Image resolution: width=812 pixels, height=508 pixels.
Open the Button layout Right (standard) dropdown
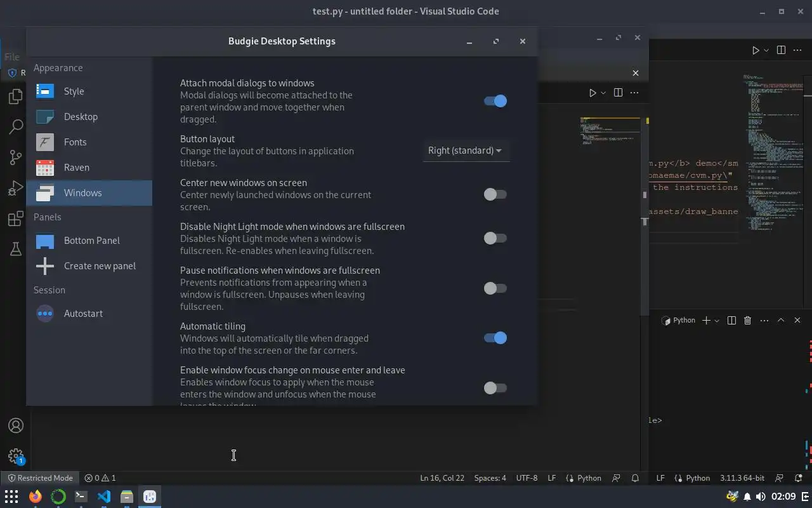[466, 150]
